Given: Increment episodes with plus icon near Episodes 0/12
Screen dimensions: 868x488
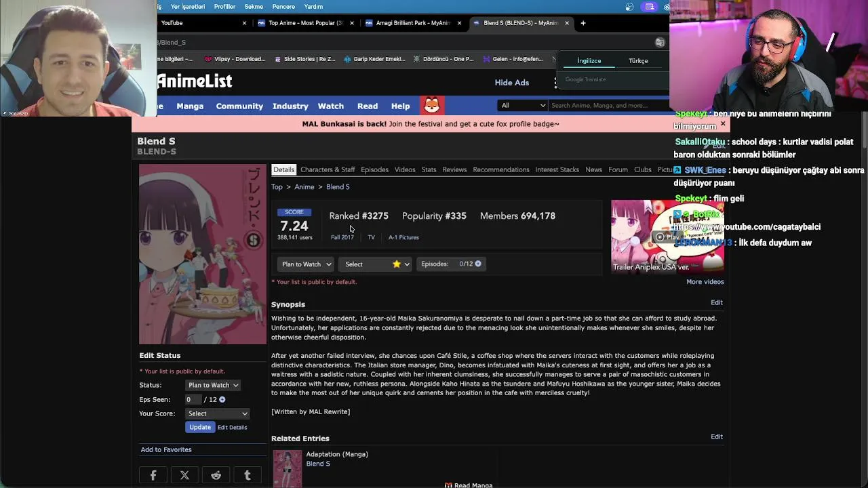Looking at the screenshot, I should (478, 264).
